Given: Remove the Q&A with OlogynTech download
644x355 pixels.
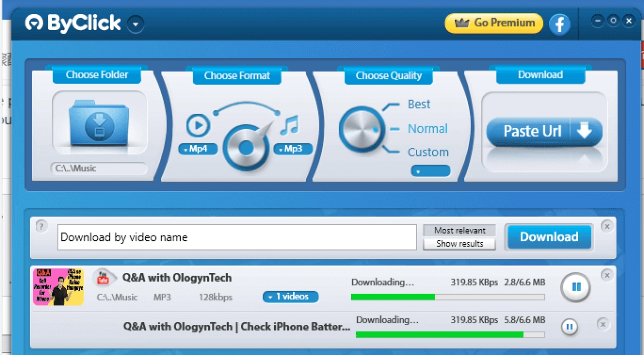Looking at the screenshot, I should 607,275.
